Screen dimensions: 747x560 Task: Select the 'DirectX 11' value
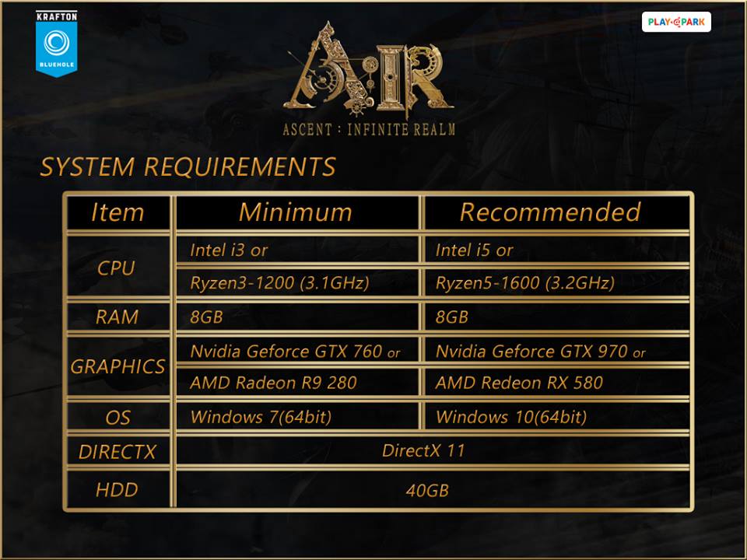423,450
